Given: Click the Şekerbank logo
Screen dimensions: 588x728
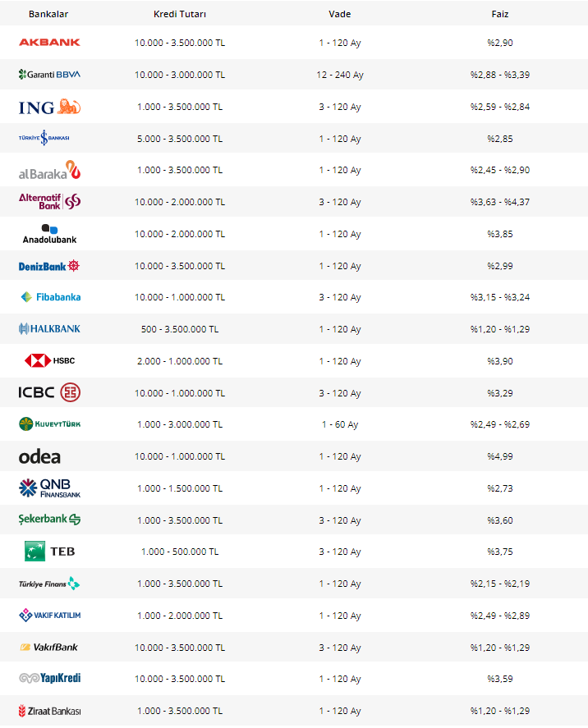Looking at the screenshot, I should click(49, 520).
